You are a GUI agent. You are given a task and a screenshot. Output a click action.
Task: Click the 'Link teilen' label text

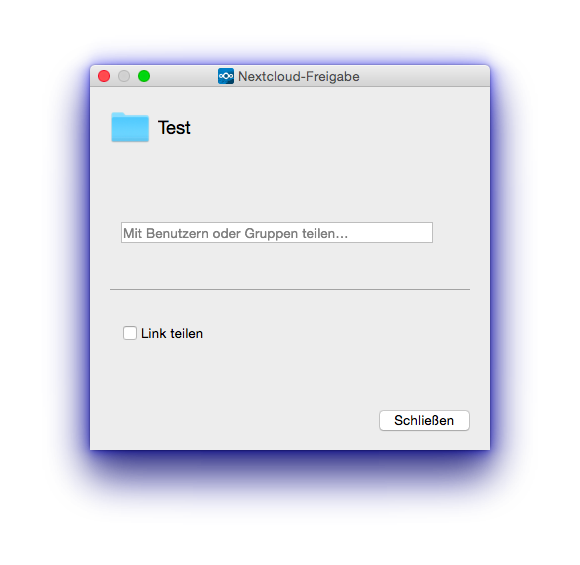pyautogui.click(x=172, y=333)
